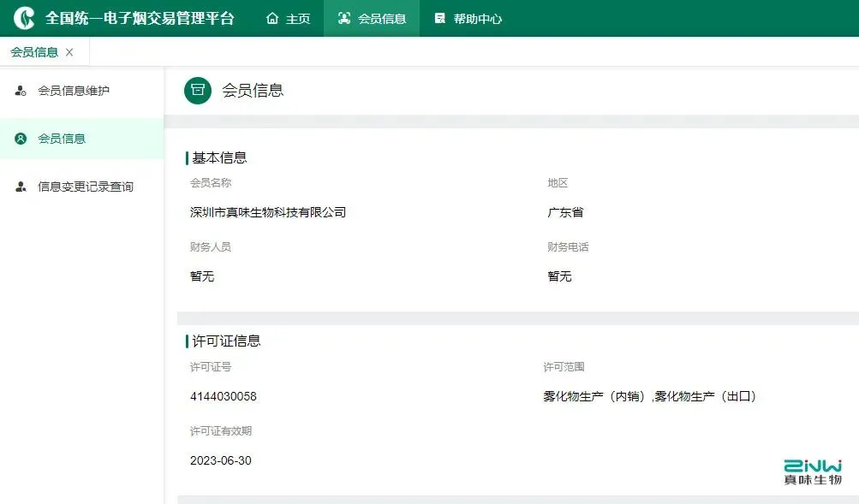Image resolution: width=859 pixels, height=504 pixels.
Task: Click the people icon next to 会员信息 nav
Action: (343, 18)
